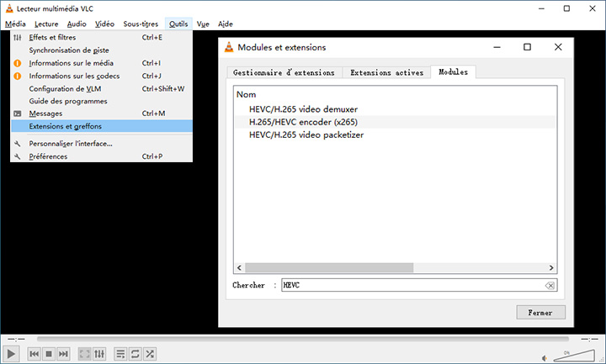
Task: Open the Sous-titres menu
Action: [x=141, y=24]
